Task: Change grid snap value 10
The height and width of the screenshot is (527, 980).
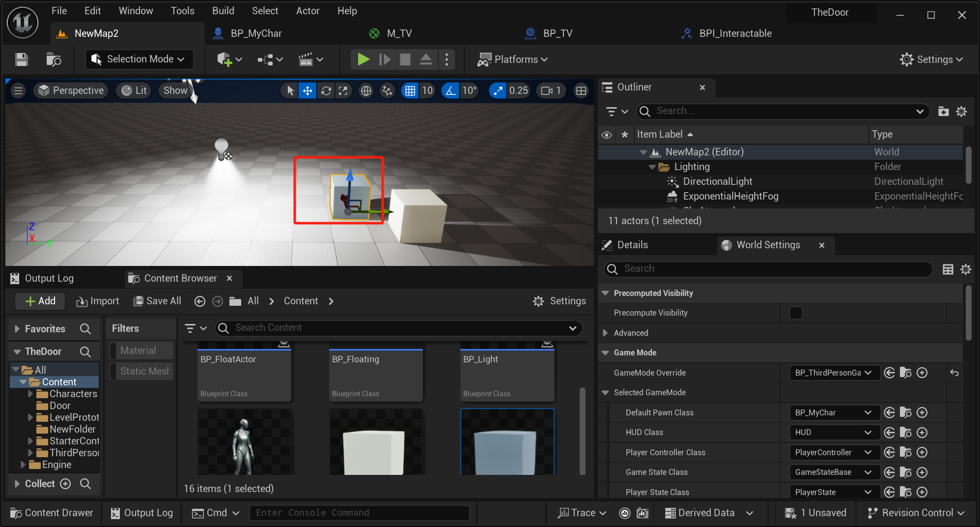Action: 427,90
